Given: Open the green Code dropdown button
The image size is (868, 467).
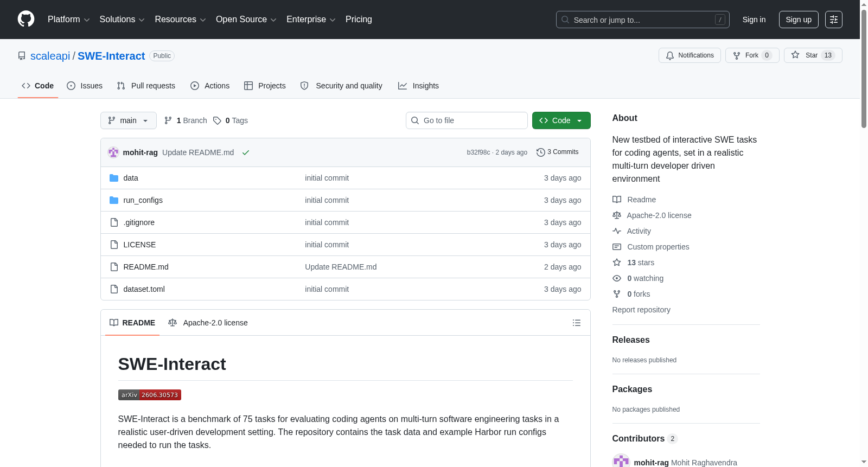Looking at the screenshot, I should point(561,120).
